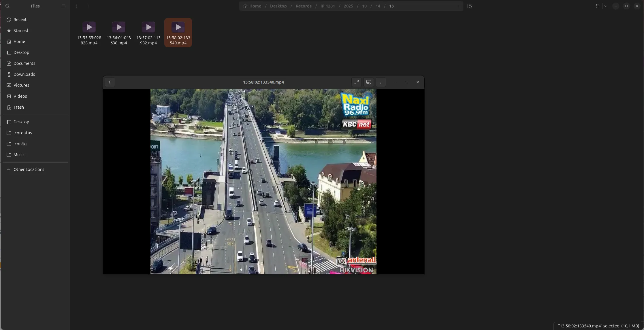Image resolution: width=644 pixels, height=330 pixels.
Task: Open Starred in the sidebar
Action: (20, 31)
